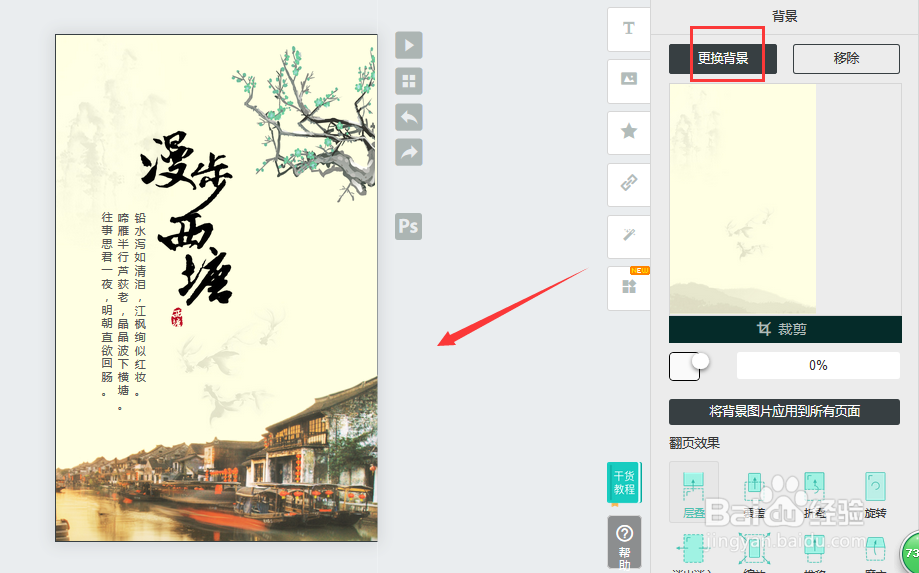Viewport: 919px width, 573px height.
Task: Click the green 73 circle badge
Action: (910, 552)
